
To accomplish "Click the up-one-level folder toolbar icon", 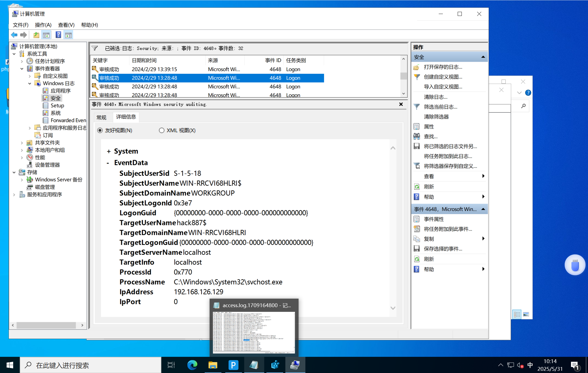I will (36, 35).
